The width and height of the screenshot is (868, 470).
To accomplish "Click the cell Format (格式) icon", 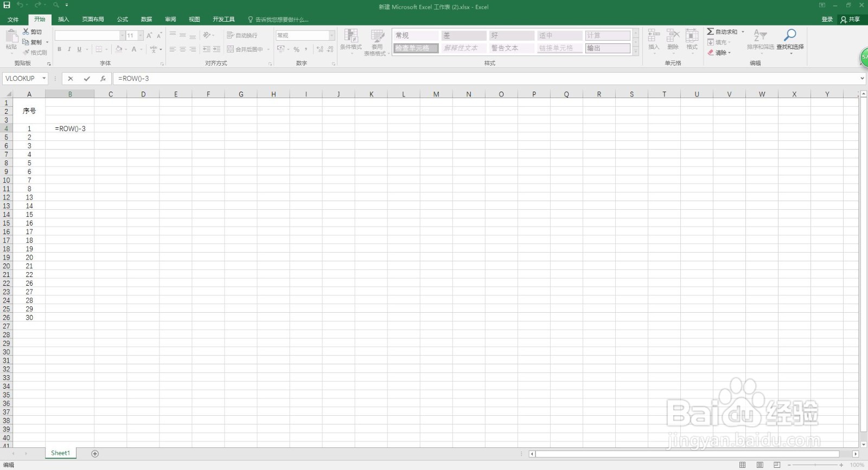I will [x=692, y=36].
